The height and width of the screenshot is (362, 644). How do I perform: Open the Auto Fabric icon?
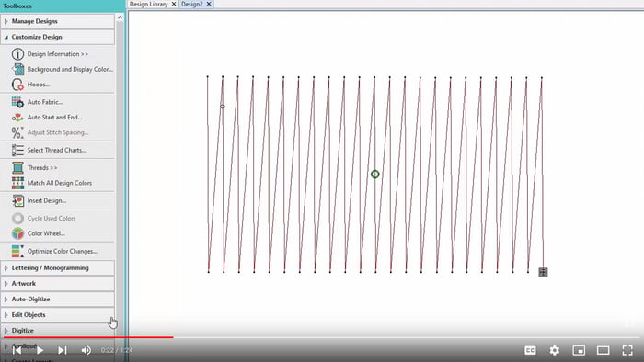pyautogui.click(x=17, y=102)
